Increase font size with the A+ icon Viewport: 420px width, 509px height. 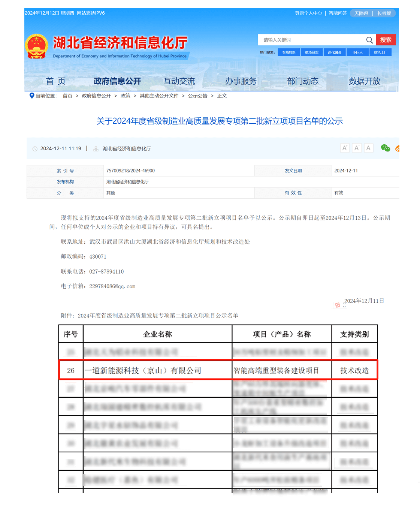pos(345,148)
